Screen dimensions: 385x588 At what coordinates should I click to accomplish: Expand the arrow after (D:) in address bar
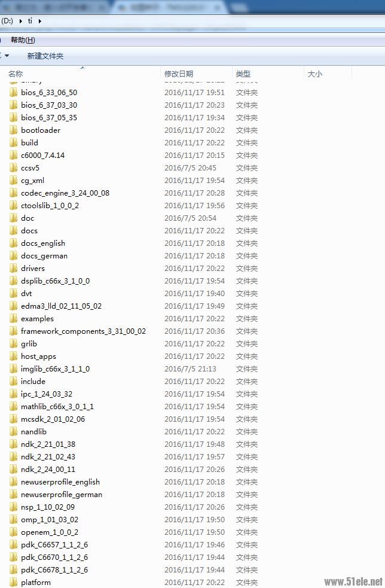coord(20,21)
